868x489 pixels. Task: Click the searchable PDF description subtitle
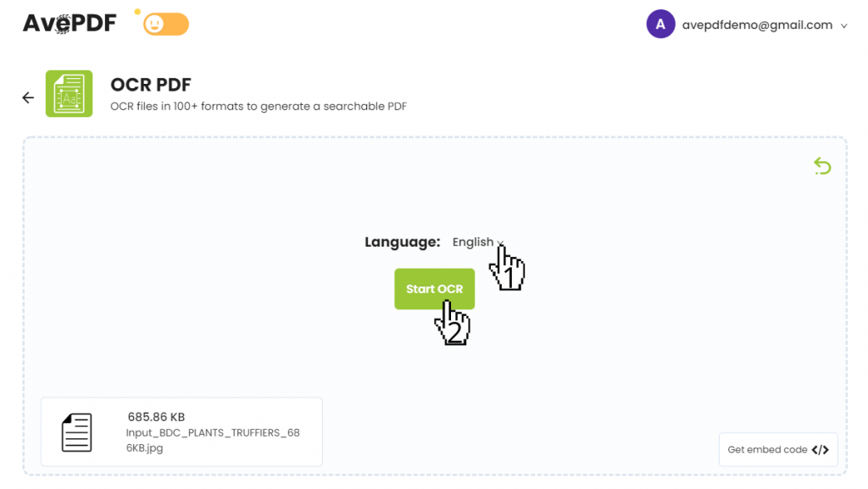(x=259, y=107)
